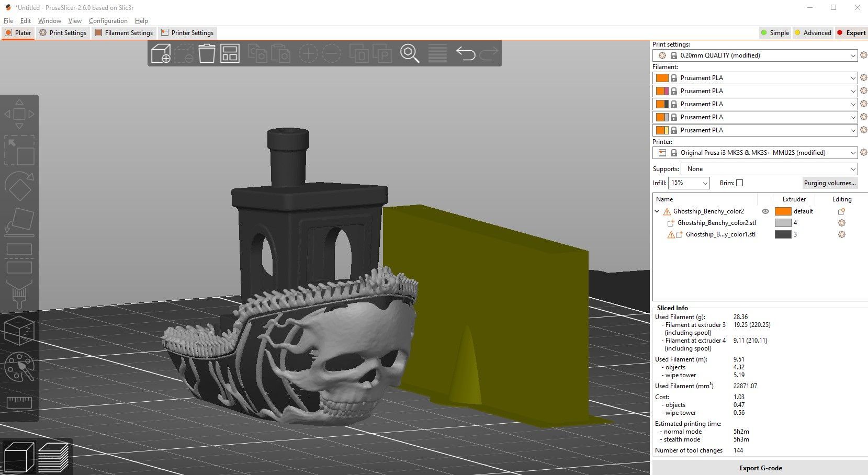Switch to Advanced mode
The image size is (868, 475).
pyautogui.click(x=813, y=32)
